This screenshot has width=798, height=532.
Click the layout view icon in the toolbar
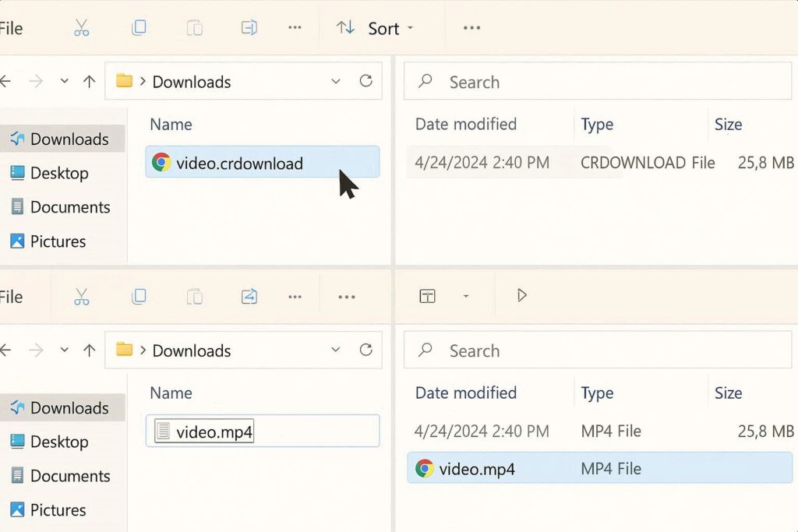(x=427, y=296)
